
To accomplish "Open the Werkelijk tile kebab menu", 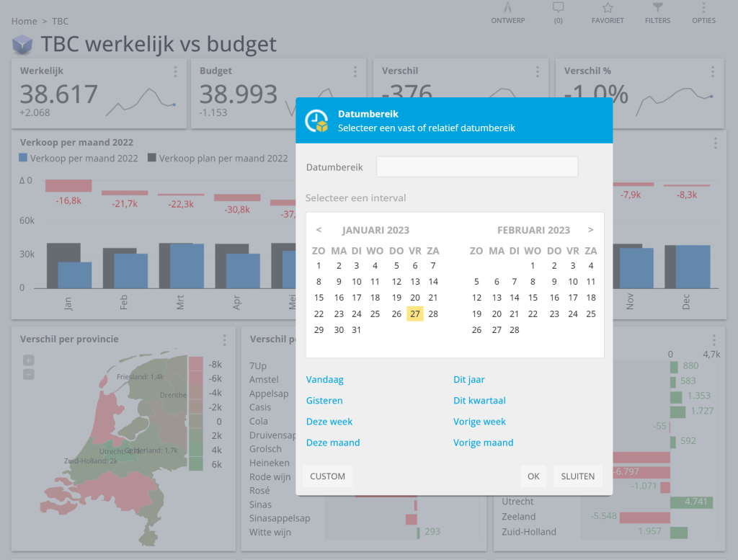I will point(175,71).
